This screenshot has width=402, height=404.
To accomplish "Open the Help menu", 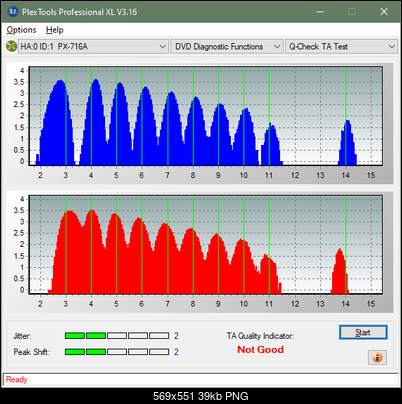I will (54, 30).
